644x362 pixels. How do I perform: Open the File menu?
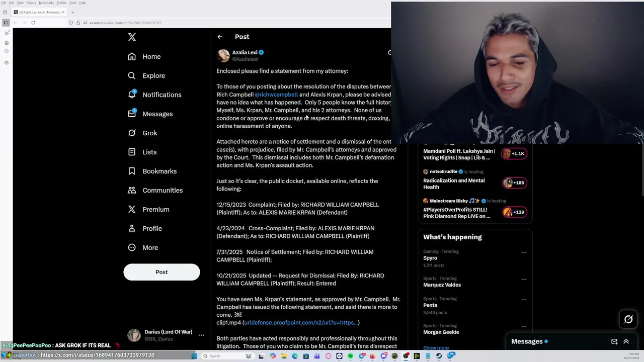(x=4, y=3)
